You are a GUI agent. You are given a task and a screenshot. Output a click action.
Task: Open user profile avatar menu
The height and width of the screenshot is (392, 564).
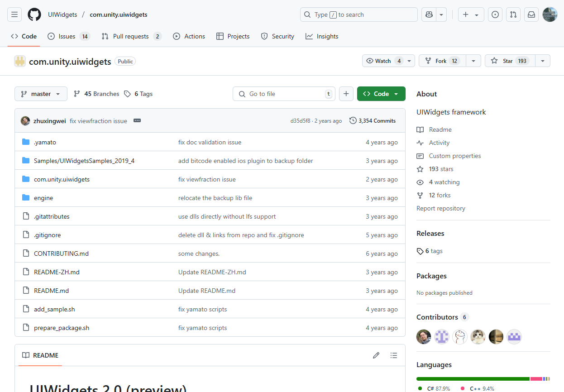(550, 14)
